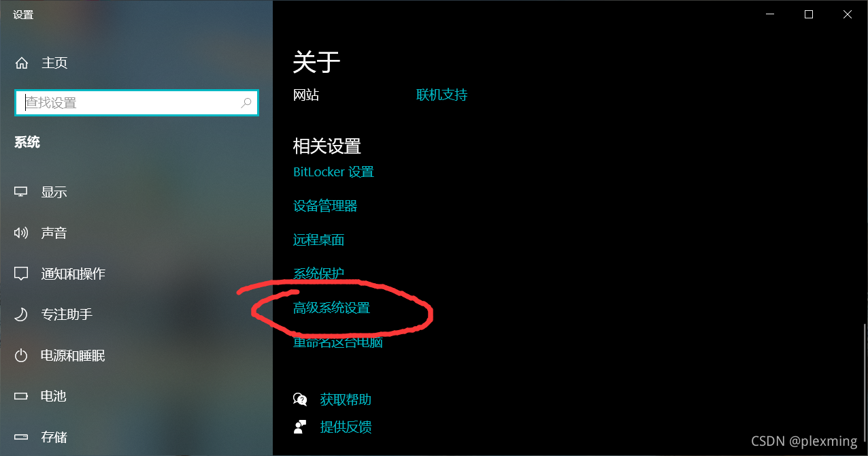
Task: Click 重命名这台电脑 link
Action: click(x=338, y=342)
